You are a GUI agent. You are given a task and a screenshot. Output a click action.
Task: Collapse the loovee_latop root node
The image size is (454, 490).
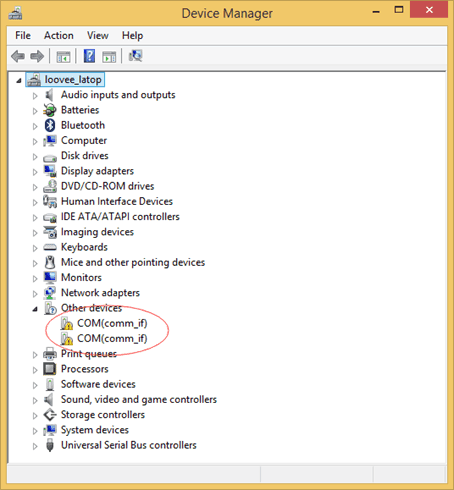(19, 80)
